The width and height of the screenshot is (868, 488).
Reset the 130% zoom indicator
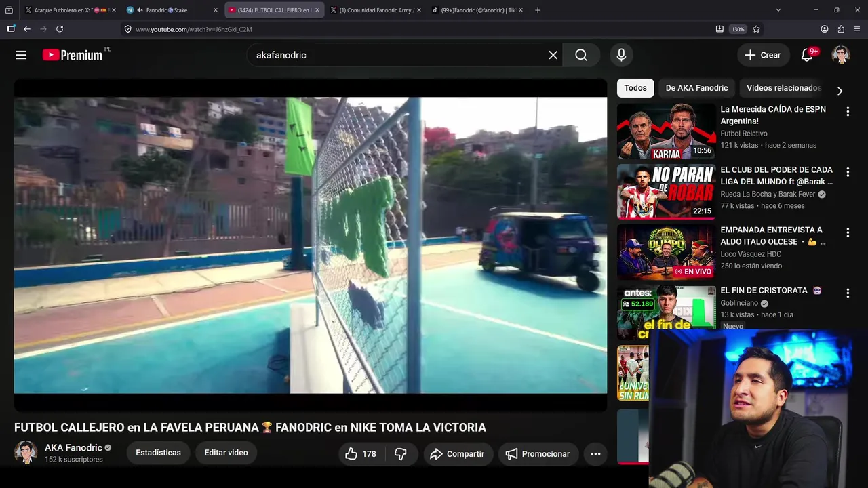(738, 29)
